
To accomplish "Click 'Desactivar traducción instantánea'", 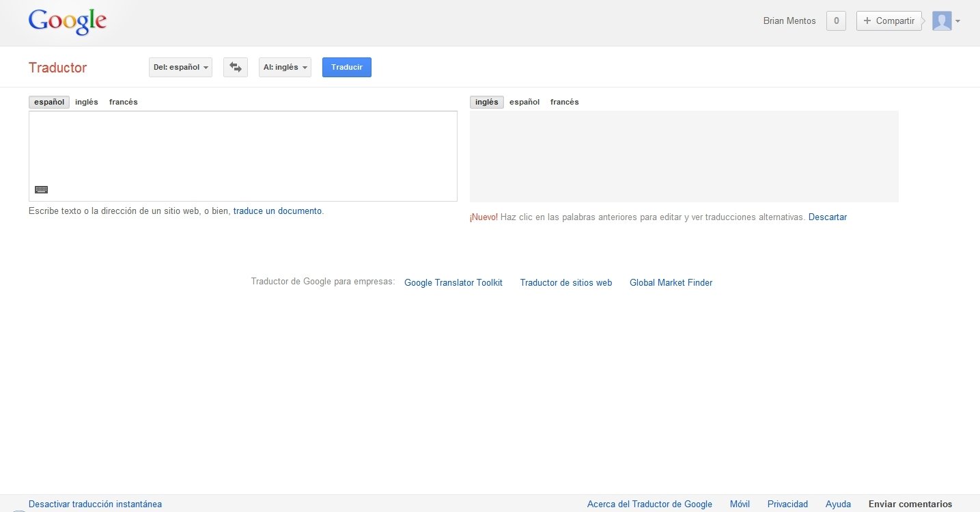I will point(96,504).
